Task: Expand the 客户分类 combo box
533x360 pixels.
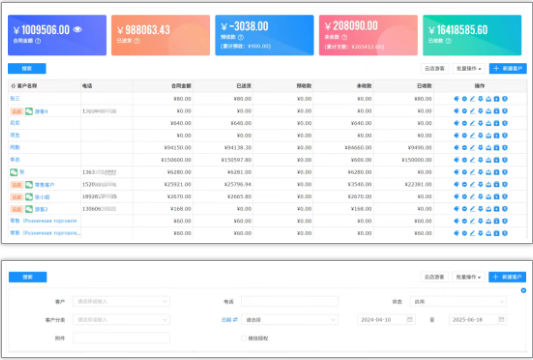Action: coord(121,320)
